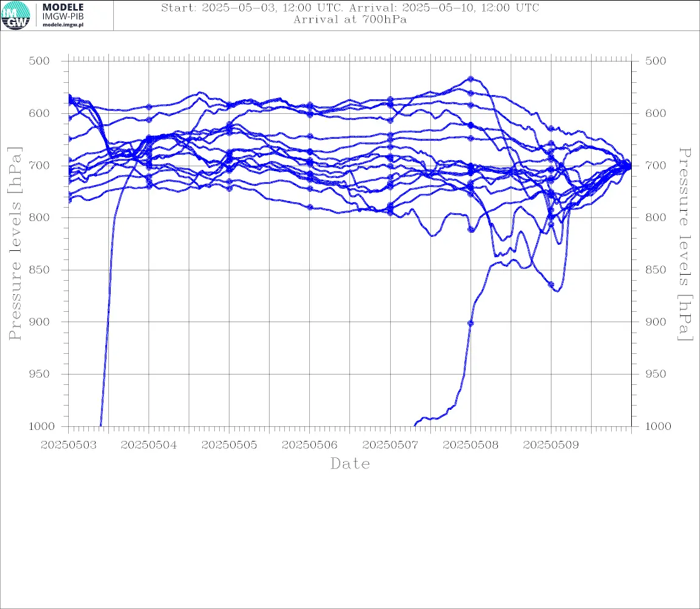
Task: Click trajectory marker near 810 hPa on 20250508
Action: [x=471, y=229]
